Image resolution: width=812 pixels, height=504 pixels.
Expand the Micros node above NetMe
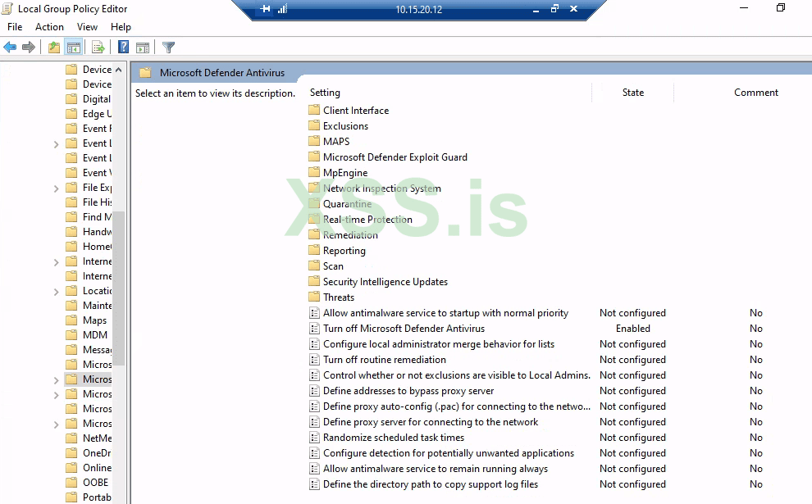tap(56, 425)
